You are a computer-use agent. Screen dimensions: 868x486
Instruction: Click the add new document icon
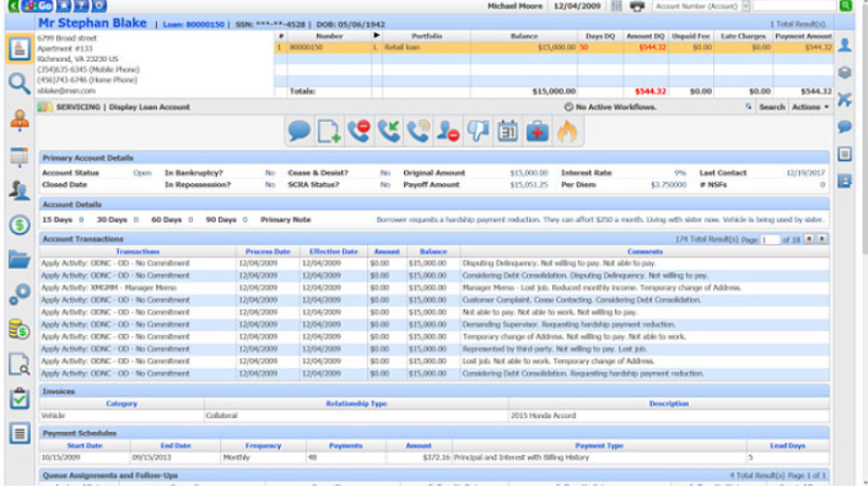[328, 131]
